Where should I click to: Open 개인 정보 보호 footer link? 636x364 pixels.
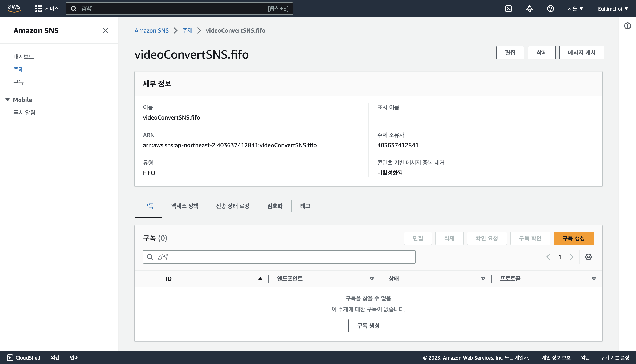tap(556, 357)
